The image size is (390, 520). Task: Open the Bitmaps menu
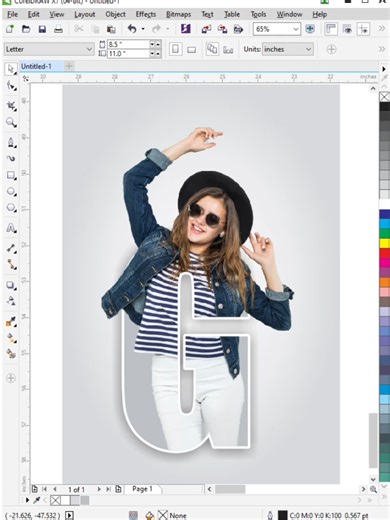178,14
